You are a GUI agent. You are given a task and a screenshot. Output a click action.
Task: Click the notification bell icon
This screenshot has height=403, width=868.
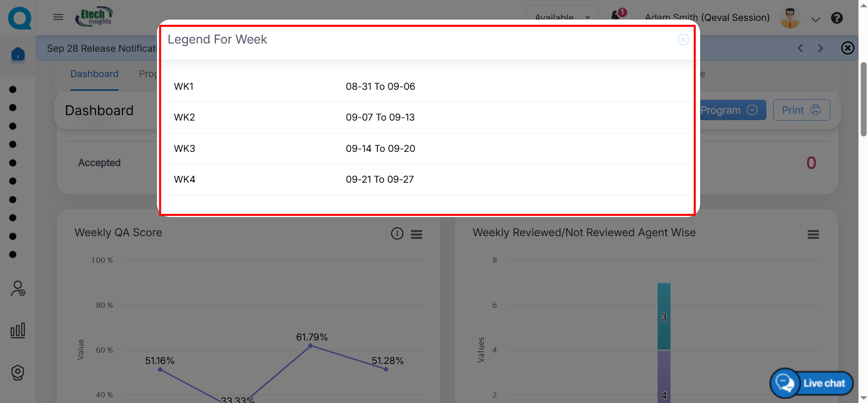pos(616,15)
